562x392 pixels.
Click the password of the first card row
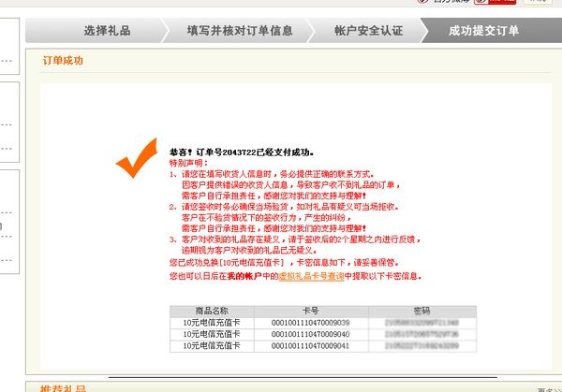click(x=421, y=322)
